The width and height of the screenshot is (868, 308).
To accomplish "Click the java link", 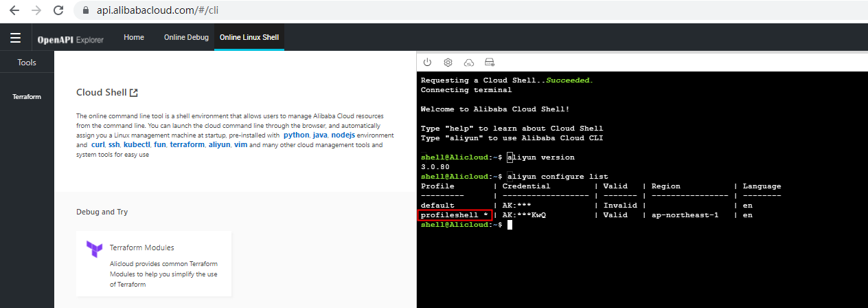I will point(320,135).
